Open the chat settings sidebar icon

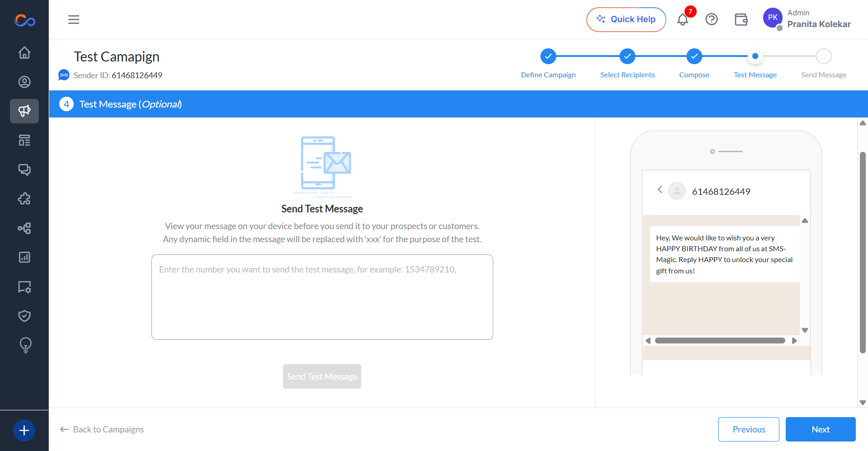pos(24,287)
